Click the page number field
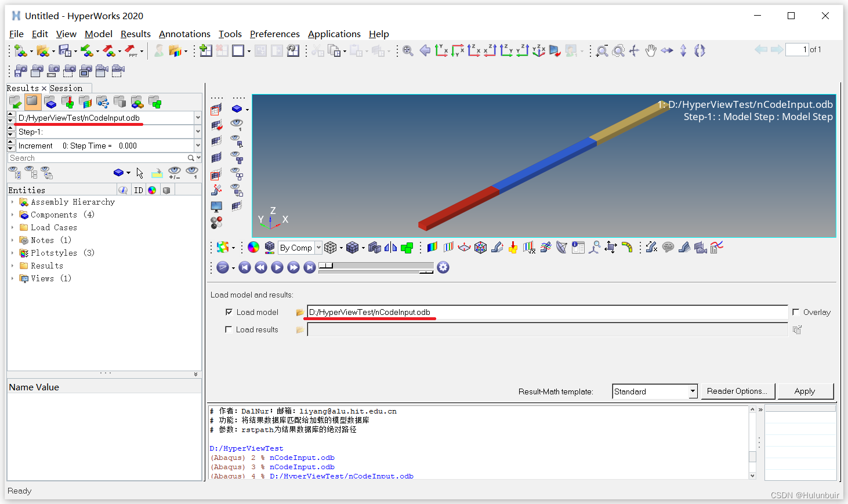This screenshot has height=504, width=848. 797,50
